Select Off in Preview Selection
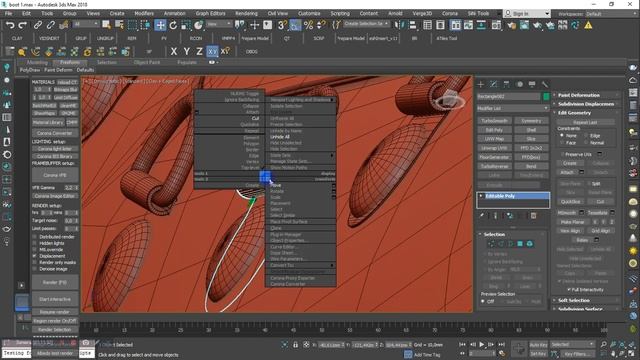640x360 pixels. pos(483,301)
